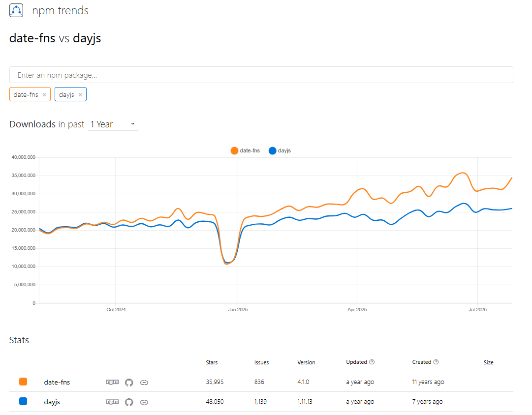The height and width of the screenshot is (415, 532).
Task: Toggle date-fns series in chart legend
Action: click(245, 150)
